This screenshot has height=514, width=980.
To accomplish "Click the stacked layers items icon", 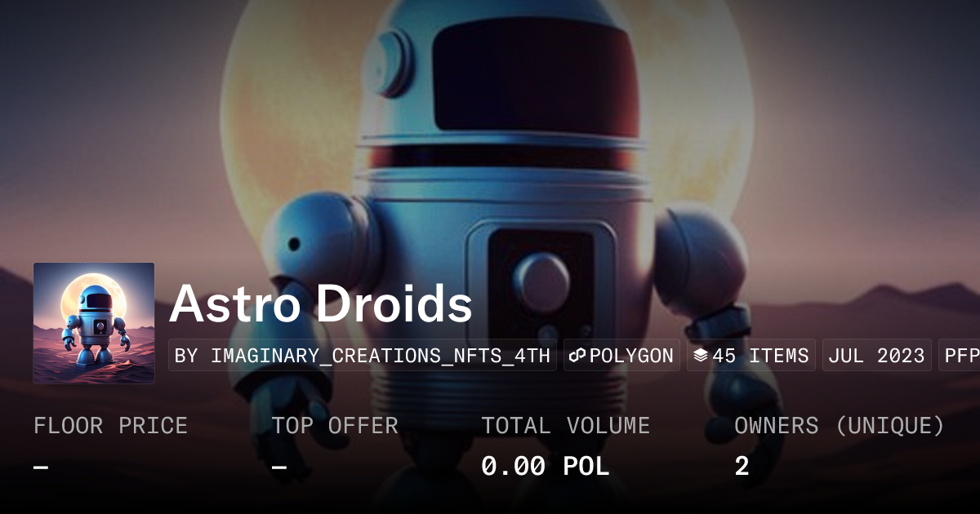I will [701, 356].
